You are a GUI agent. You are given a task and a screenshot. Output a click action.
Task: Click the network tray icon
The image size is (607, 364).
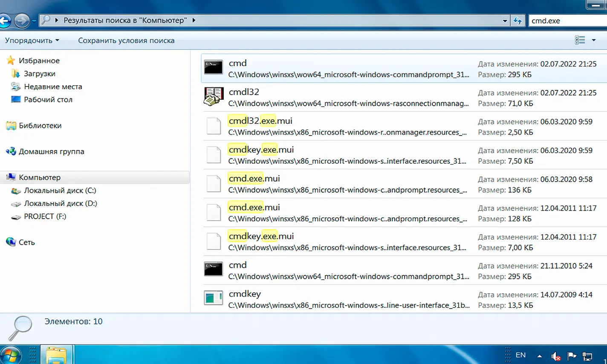tap(587, 356)
